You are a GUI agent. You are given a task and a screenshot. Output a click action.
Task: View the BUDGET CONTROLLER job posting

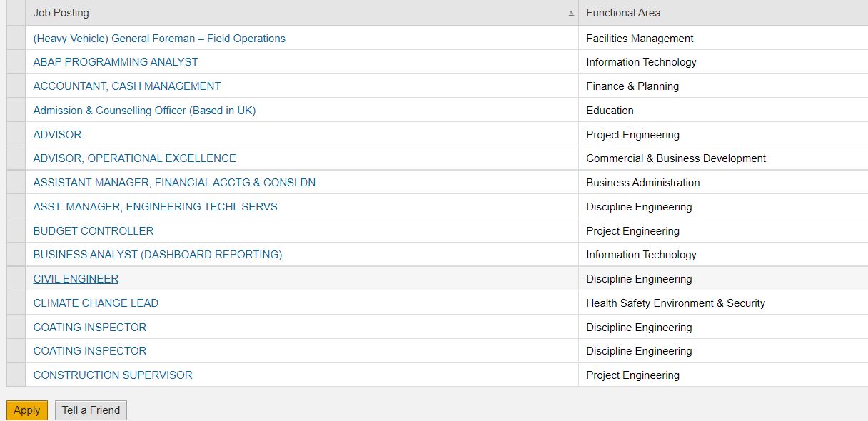click(x=94, y=231)
